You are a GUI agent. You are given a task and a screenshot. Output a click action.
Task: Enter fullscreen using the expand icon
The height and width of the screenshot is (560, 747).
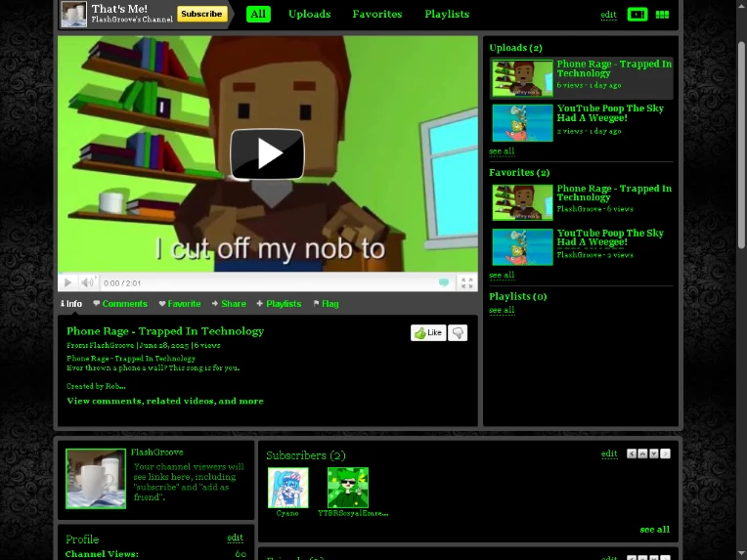(x=467, y=282)
